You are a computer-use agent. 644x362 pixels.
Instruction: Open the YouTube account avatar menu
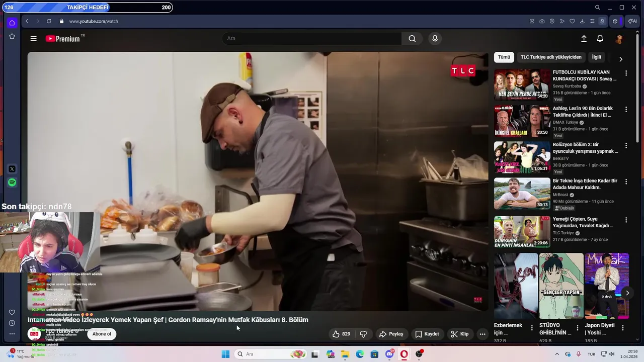pos(619,39)
